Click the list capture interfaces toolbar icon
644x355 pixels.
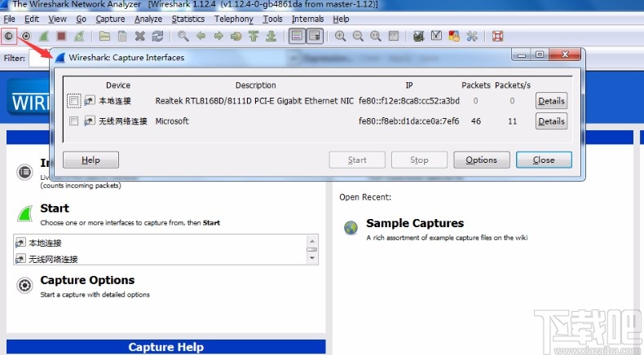pos(9,36)
